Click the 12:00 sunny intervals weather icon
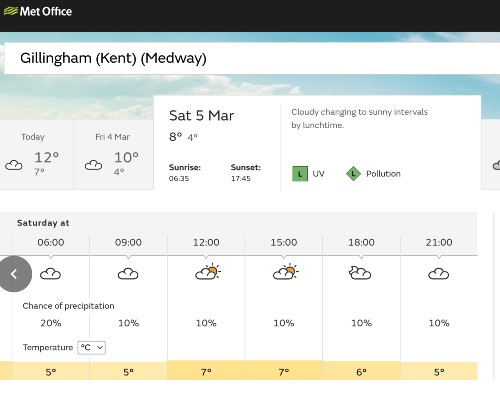This screenshot has height=396, width=500. click(x=207, y=271)
